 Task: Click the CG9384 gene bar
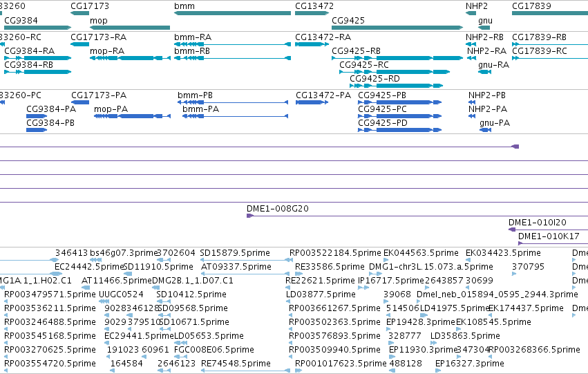(x=37, y=28)
